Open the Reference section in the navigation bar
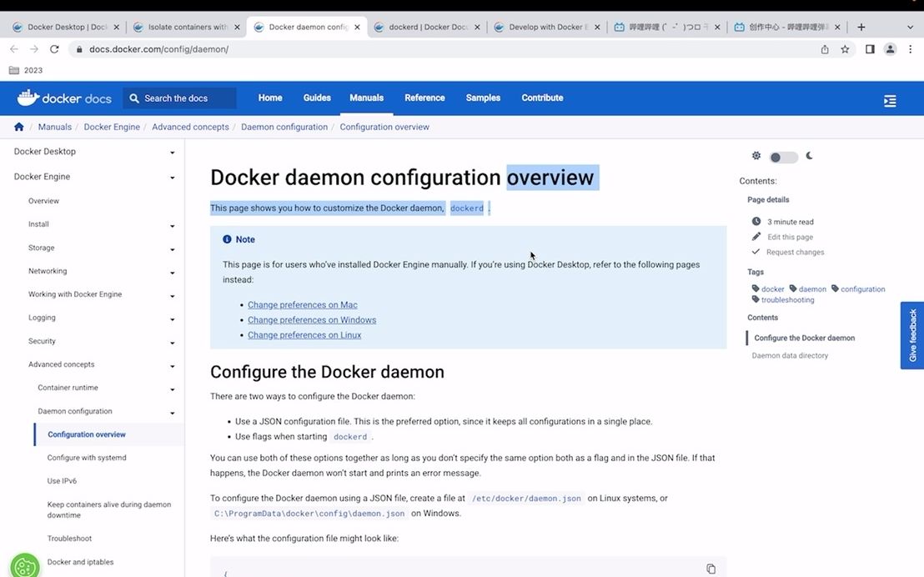 tap(424, 98)
